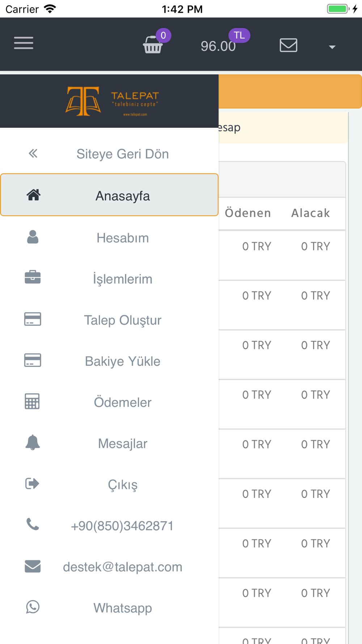Open the envelope messages icon in header
The width and height of the screenshot is (362, 644).
(x=289, y=45)
